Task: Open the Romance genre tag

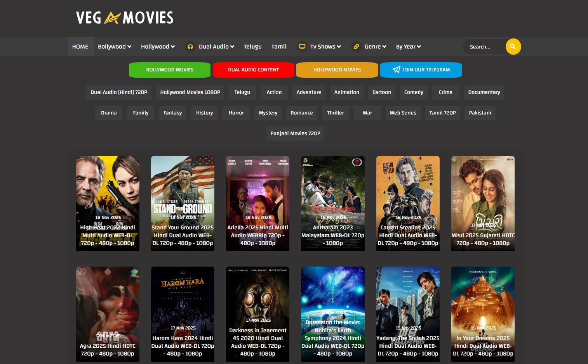Action: 302,113
